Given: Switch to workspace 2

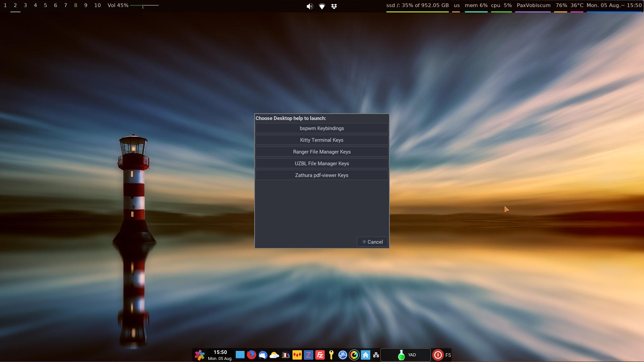Looking at the screenshot, I should [15, 5].
